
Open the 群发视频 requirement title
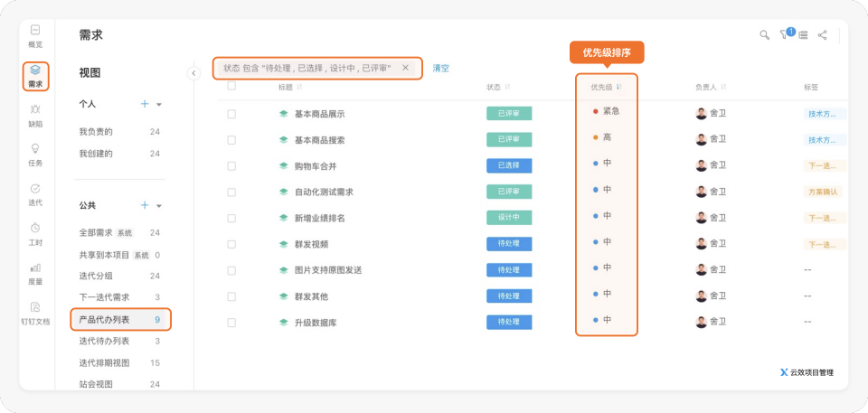[x=311, y=244]
